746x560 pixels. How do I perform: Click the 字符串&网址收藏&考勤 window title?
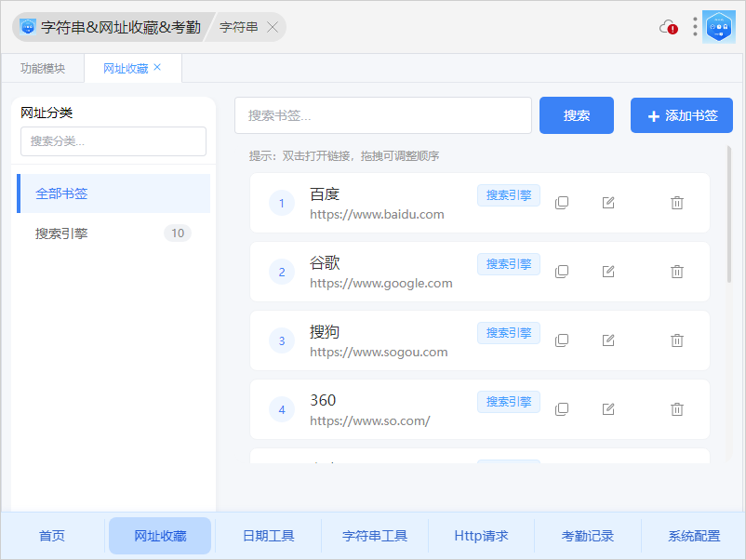(121, 27)
